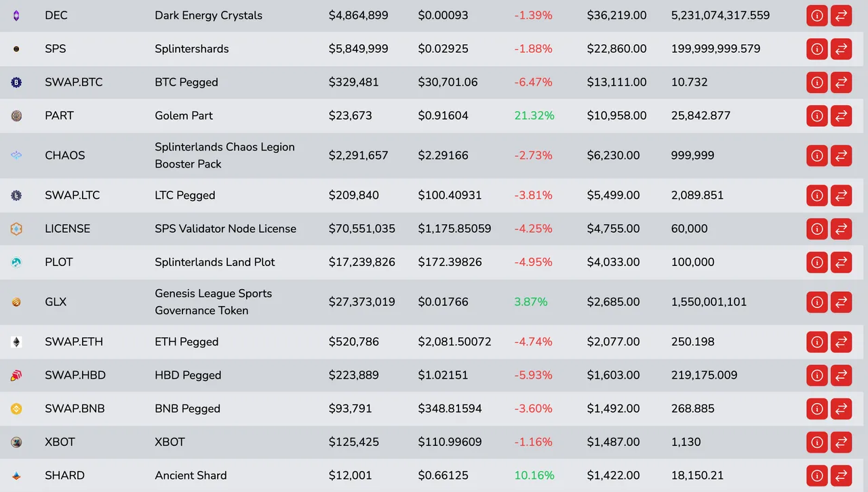Click the 1,550,001,101 supply value

pyautogui.click(x=709, y=302)
